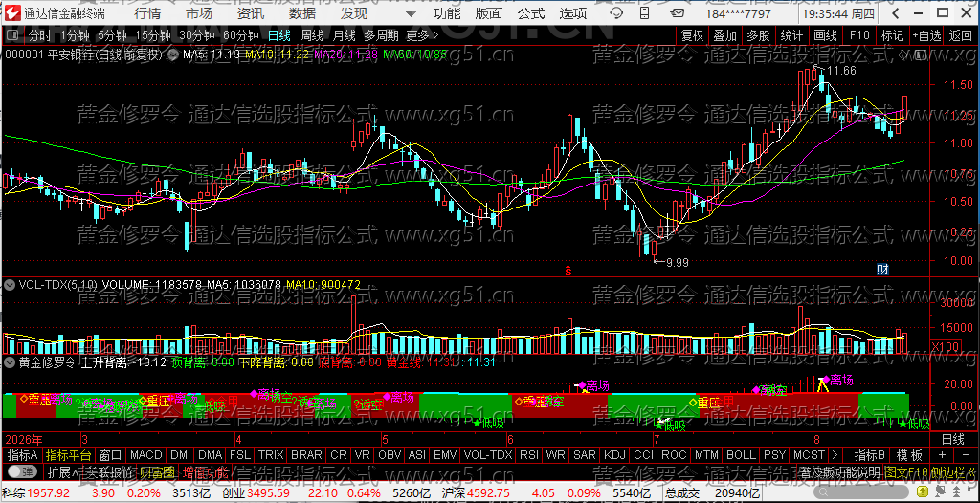This screenshot has height=503, width=980.
Task: Expand 更多 period options
Action: (x=422, y=35)
